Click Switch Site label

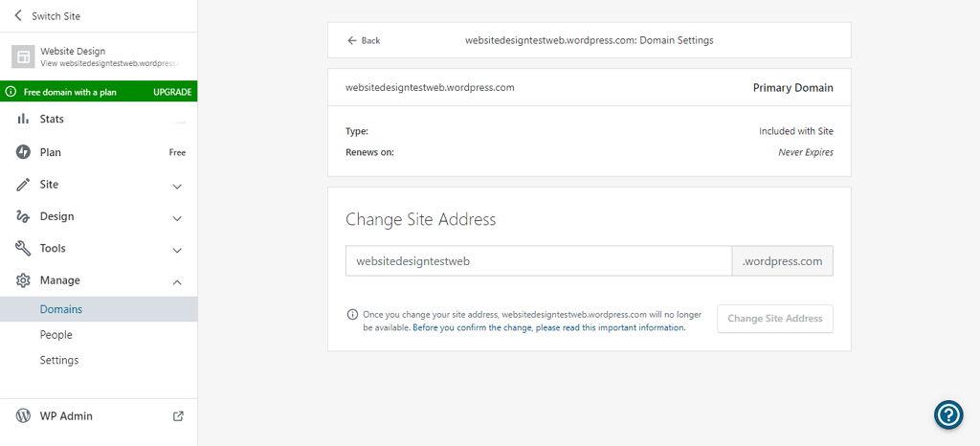[56, 16]
